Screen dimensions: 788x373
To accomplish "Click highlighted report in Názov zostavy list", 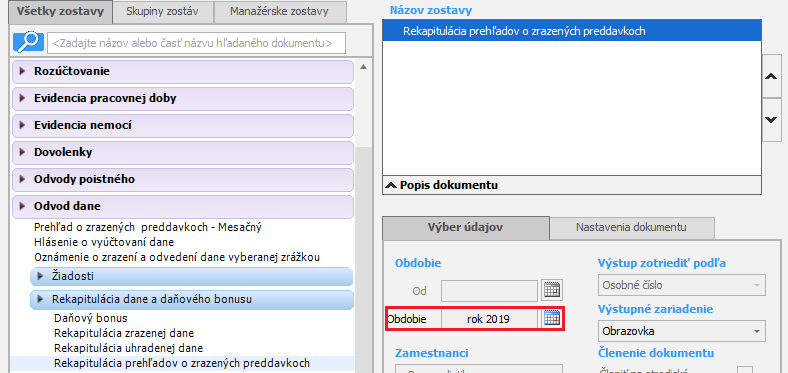I will pos(572,31).
